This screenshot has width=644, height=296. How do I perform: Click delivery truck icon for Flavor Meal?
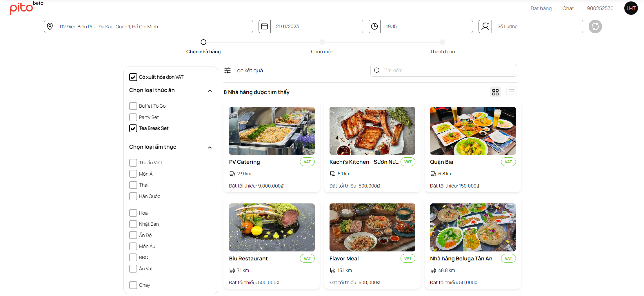point(333,270)
